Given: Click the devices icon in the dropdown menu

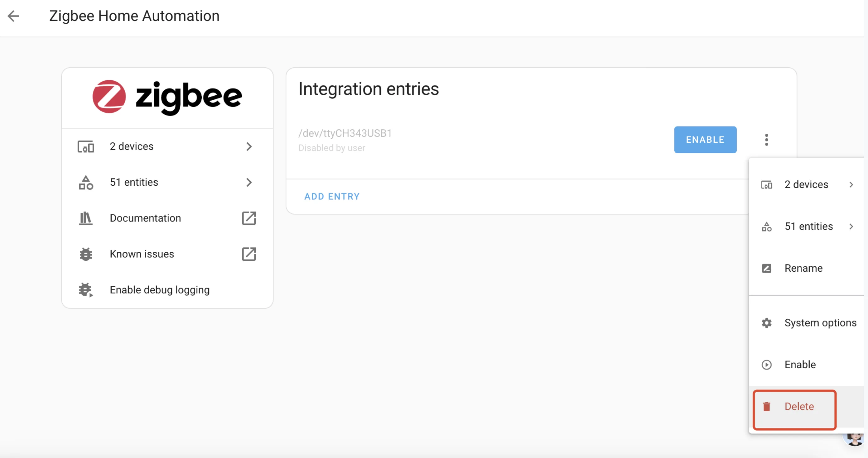Looking at the screenshot, I should 767,184.
